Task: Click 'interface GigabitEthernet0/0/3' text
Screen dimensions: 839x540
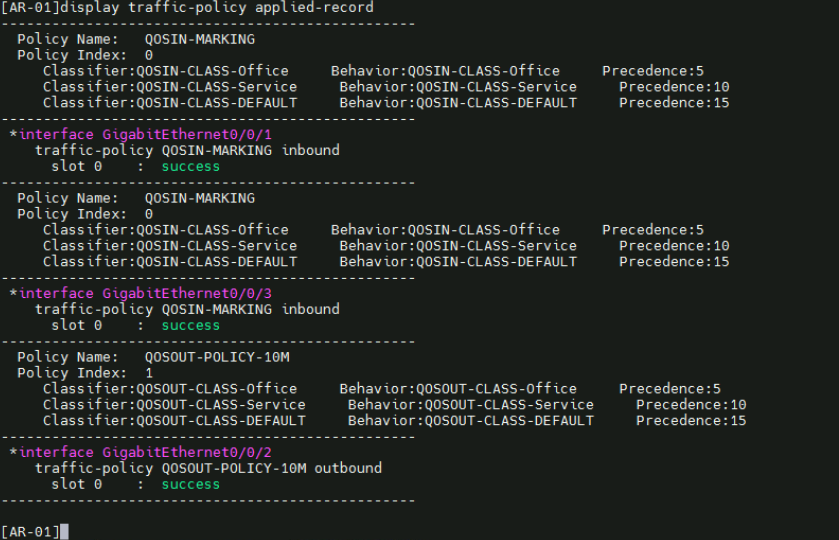Action: (145, 293)
